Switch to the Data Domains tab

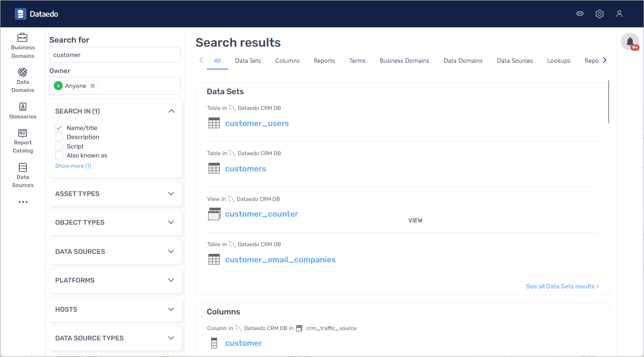(x=463, y=61)
